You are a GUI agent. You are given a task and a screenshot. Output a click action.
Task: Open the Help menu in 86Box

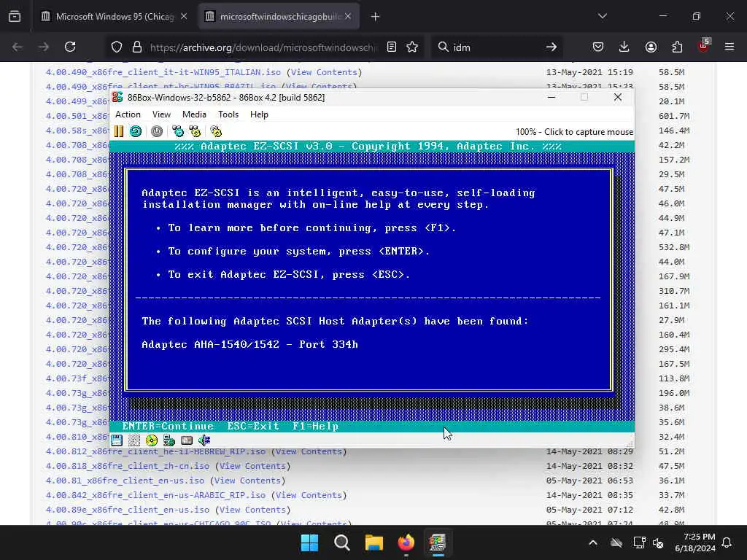[x=259, y=114]
